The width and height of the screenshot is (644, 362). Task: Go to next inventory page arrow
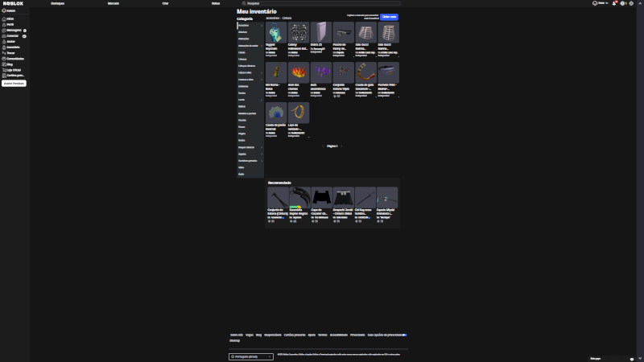coord(341,146)
